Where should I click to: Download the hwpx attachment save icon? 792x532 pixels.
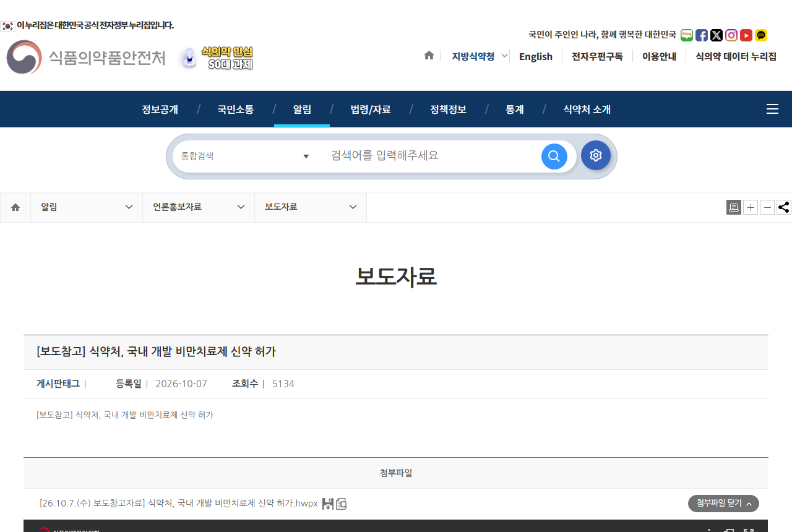(x=328, y=504)
